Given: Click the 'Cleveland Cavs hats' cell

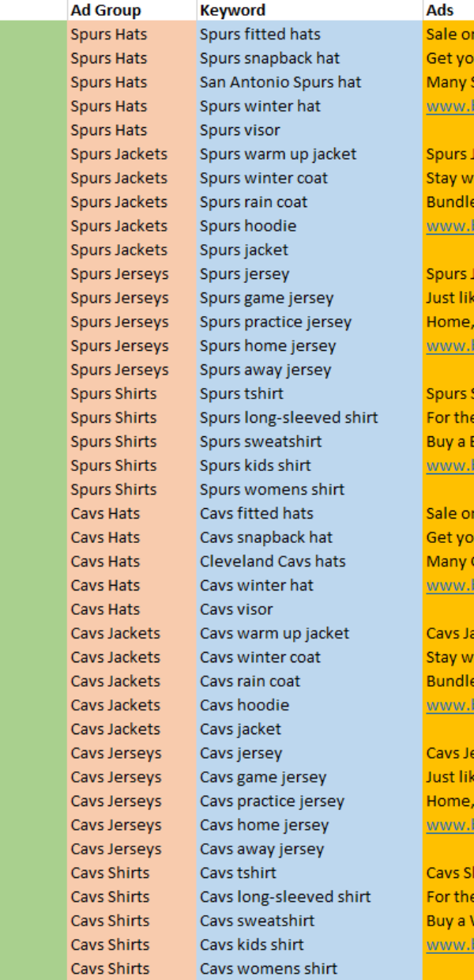Looking at the screenshot, I should click(310, 561).
